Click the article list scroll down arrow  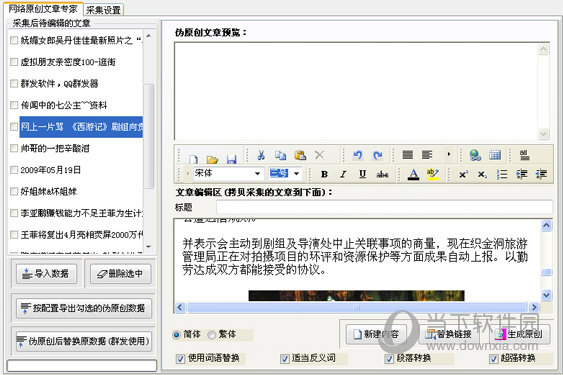tap(149, 247)
